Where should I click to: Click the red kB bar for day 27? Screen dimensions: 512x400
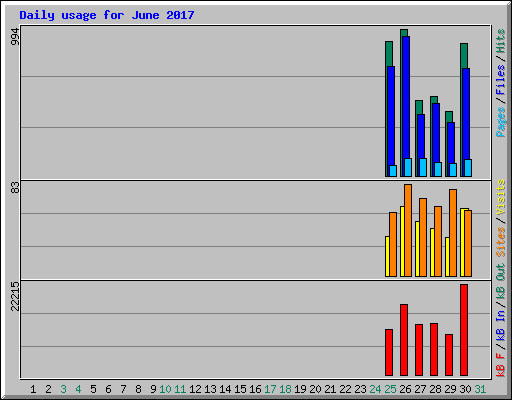click(419, 350)
